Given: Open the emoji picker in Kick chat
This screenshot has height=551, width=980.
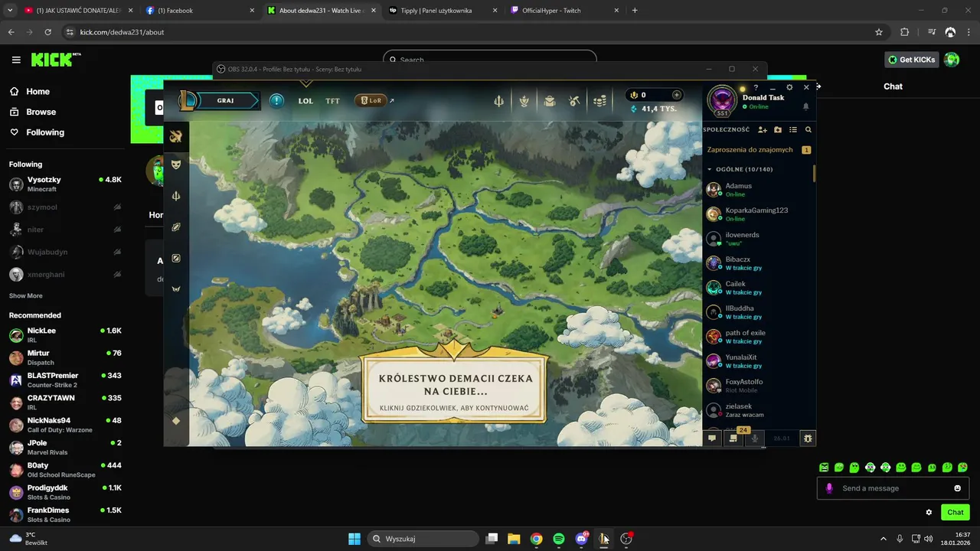Looking at the screenshot, I should click(957, 488).
